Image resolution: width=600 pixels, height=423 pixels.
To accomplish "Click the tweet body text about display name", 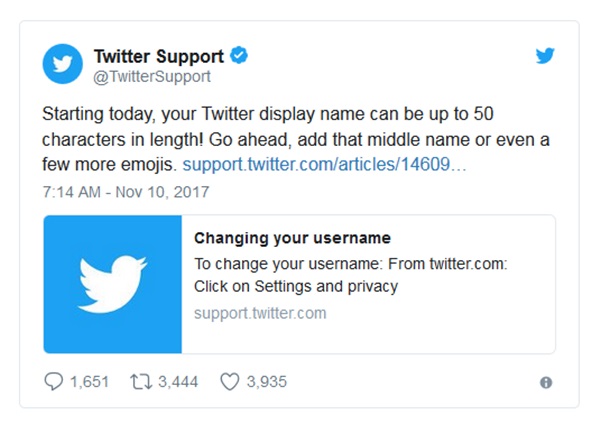I will coord(296,139).
